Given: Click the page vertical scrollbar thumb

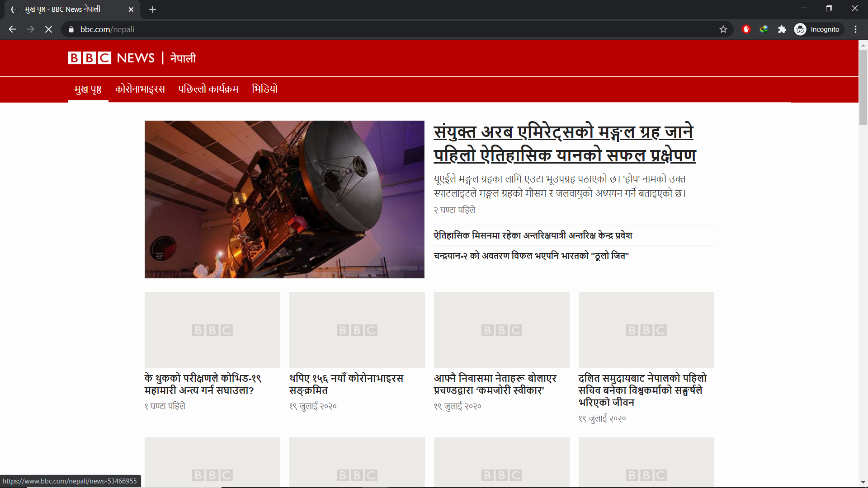Looking at the screenshot, I should point(863,87).
